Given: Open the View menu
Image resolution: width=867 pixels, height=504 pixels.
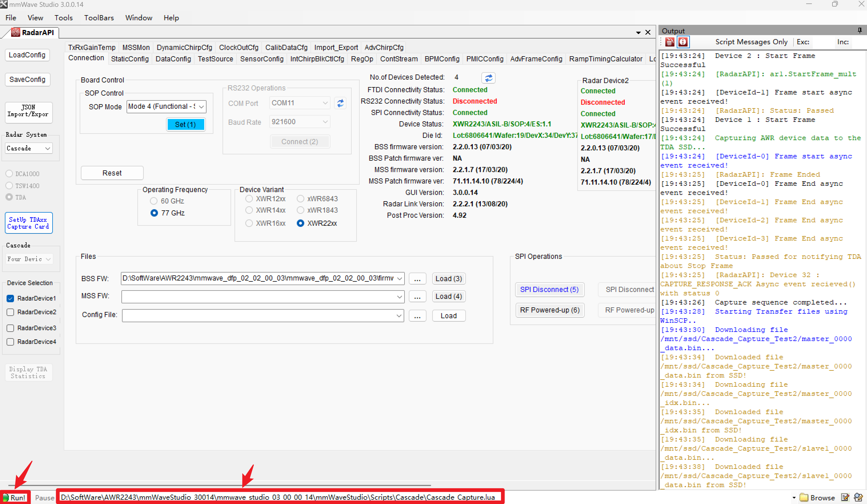Looking at the screenshot, I should point(35,17).
